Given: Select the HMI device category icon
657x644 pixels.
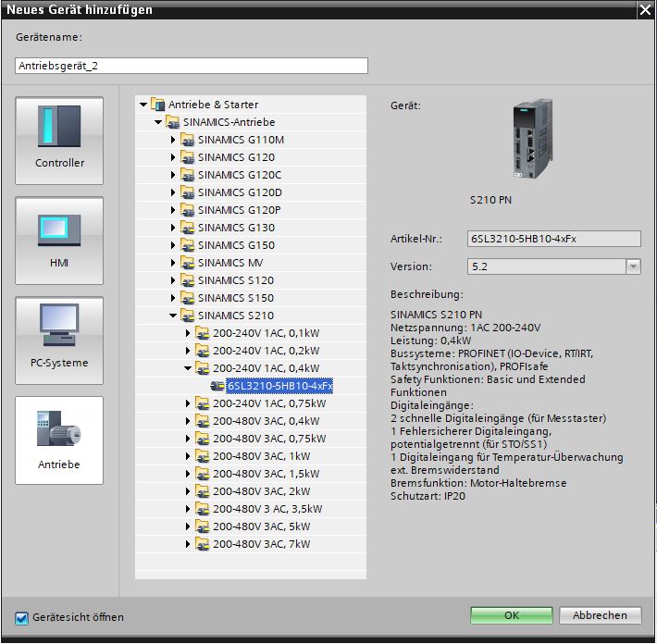Looking at the screenshot, I should coord(59,240).
